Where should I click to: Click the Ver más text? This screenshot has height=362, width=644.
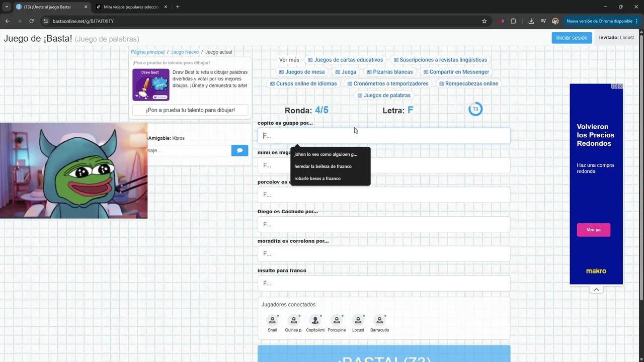289,60
